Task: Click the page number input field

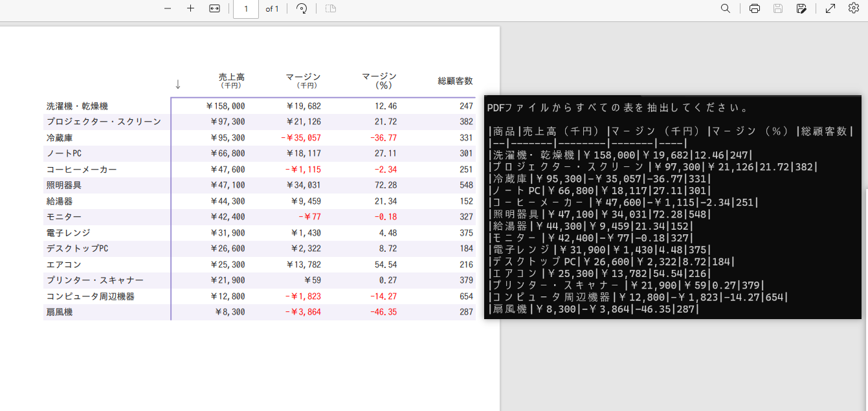Action: pyautogui.click(x=246, y=9)
